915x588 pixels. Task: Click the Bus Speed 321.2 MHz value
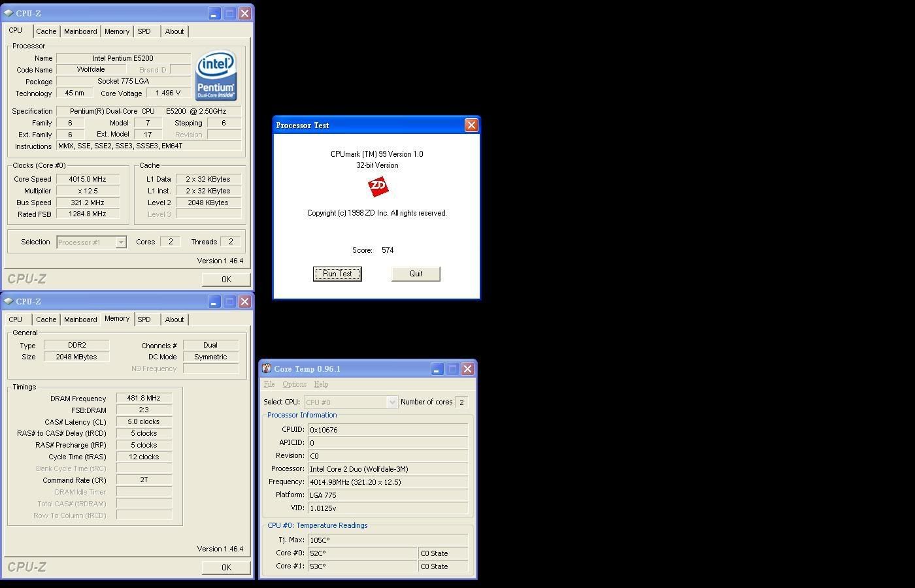[88, 203]
